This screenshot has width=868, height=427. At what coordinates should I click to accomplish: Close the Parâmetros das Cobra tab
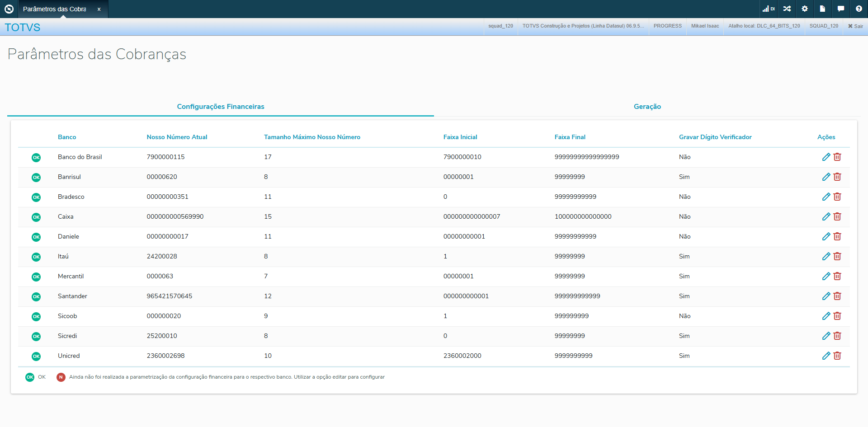pyautogui.click(x=99, y=9)
